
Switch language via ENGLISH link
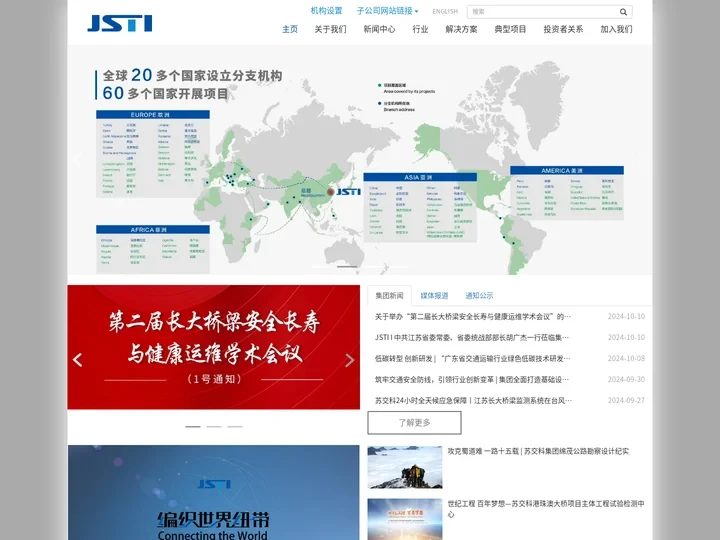click(445, 11)
